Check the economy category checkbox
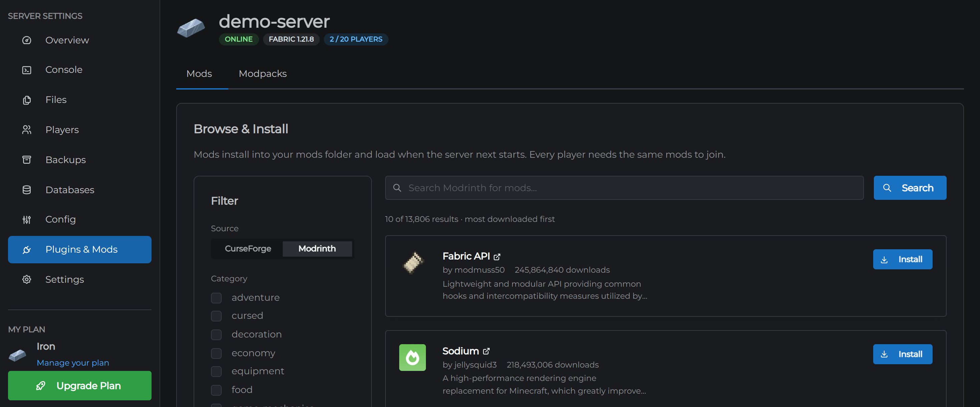 coord(216,353)
